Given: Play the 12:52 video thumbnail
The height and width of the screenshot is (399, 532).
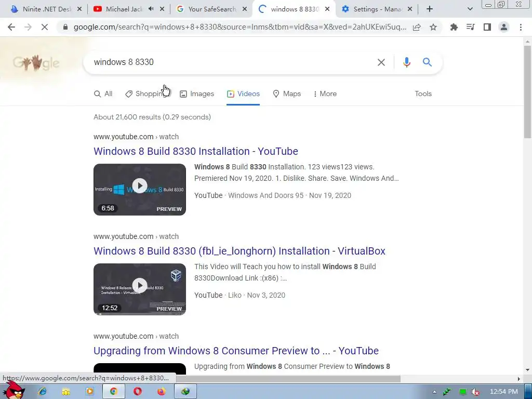Looking at the screenshot, I should point(139,289).
